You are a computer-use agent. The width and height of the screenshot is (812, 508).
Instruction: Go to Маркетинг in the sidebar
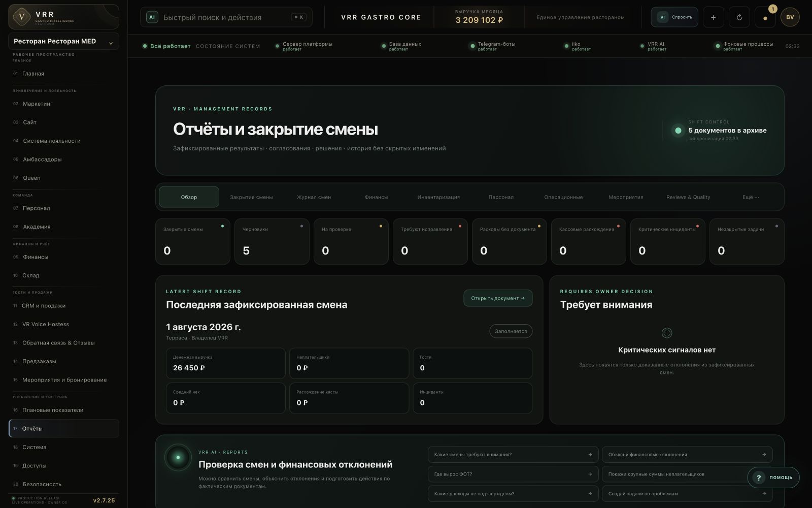(x=63, y=104)
